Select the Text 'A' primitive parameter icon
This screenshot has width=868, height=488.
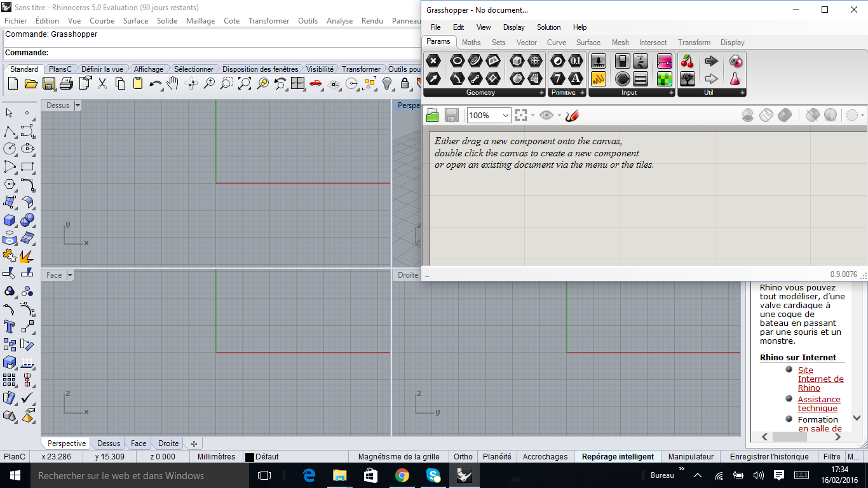click(x=575, y=78)
